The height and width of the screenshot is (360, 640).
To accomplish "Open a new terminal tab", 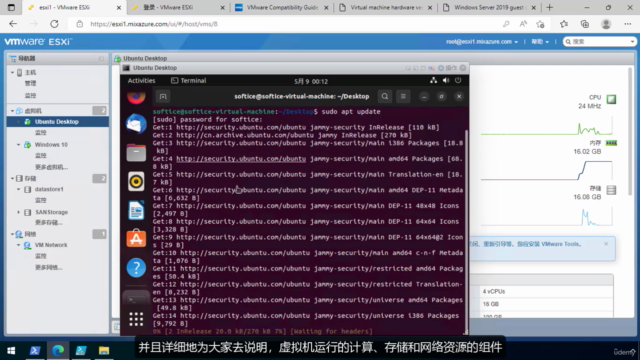I will click(163, 97).
